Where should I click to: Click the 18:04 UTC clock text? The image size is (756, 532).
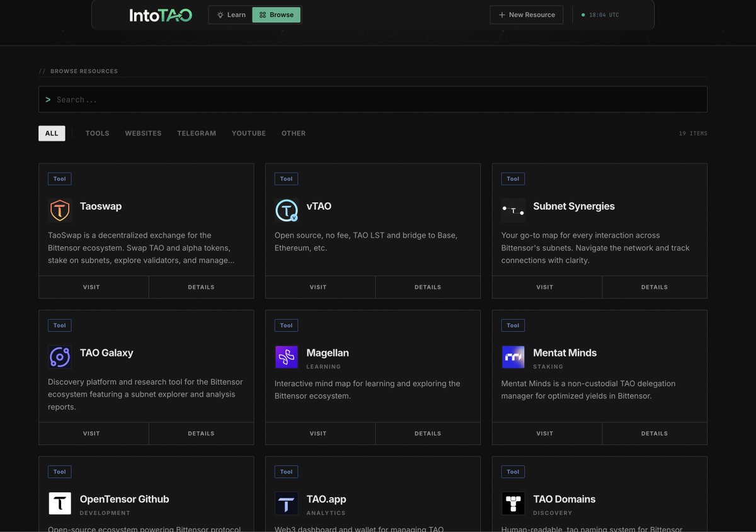[604, 15]
